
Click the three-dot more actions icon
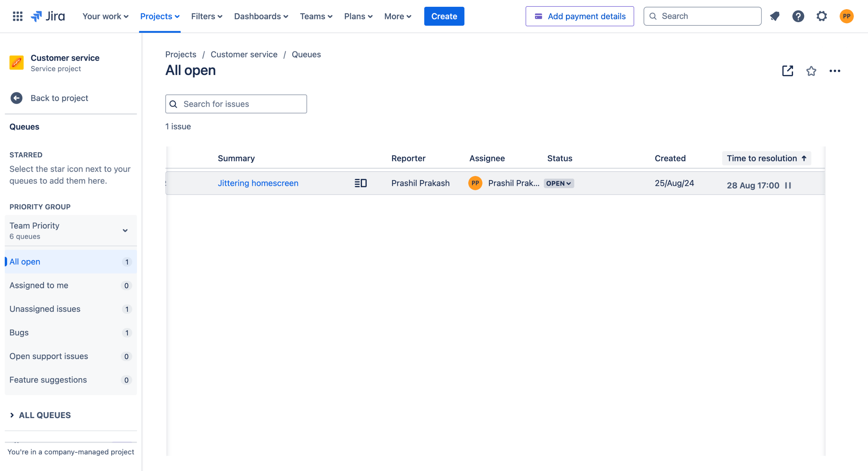pos(834,71)
